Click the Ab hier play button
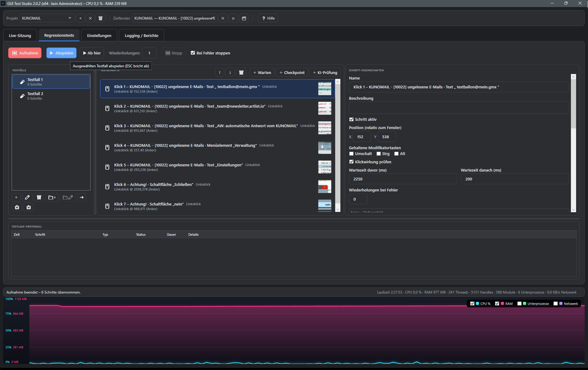Image resolution: width=588 pixels, height=370 pixels. coord(92,53)
